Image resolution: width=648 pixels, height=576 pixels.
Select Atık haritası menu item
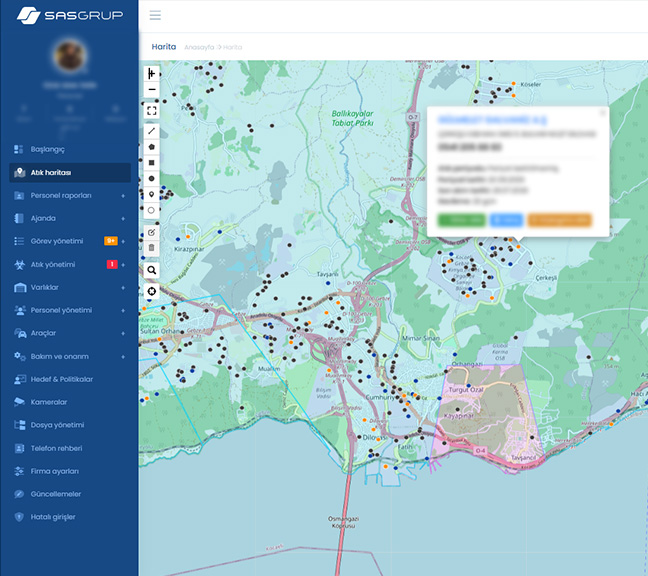pyautogui.click(x=69, y=172)
